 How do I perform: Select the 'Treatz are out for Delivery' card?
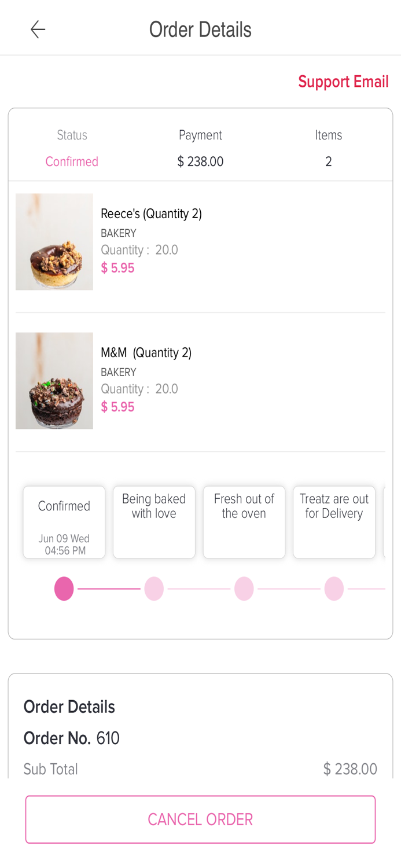click(334, 521)
